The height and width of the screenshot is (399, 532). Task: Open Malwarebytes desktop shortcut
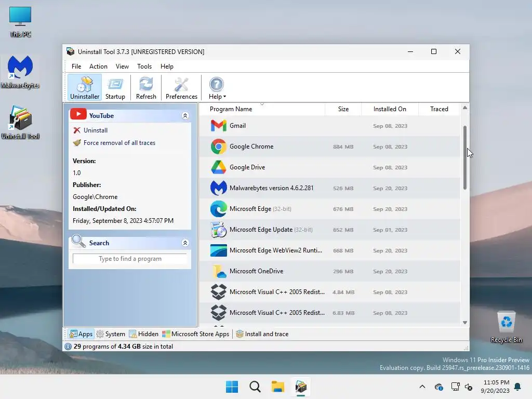pyautogui.click(x=20, y=72)
